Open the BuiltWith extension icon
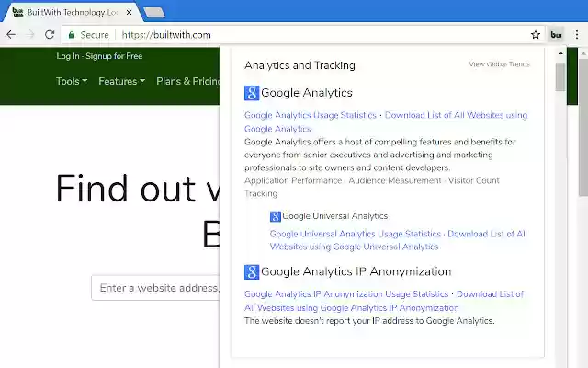588x368 pixels. tap(556, 35)
